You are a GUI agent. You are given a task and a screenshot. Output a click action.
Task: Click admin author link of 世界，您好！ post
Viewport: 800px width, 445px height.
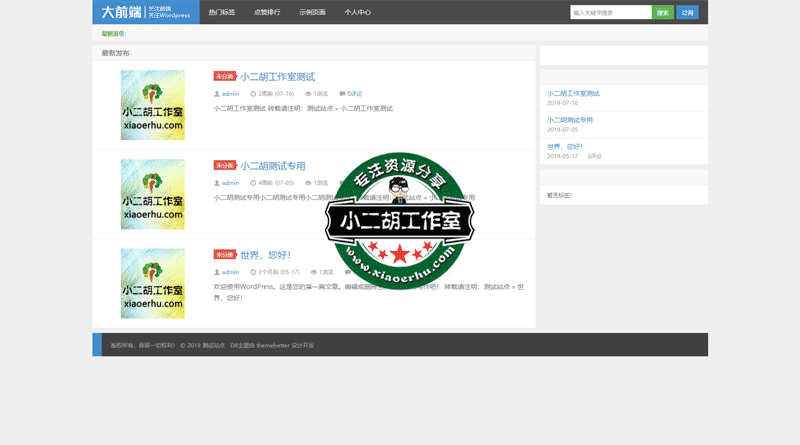(x=230, y=272)
